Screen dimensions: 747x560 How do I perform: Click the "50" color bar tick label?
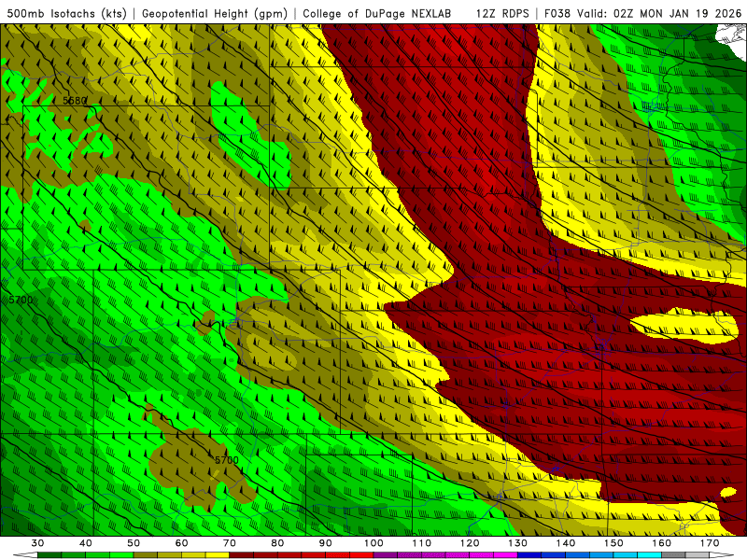(134, 543)
